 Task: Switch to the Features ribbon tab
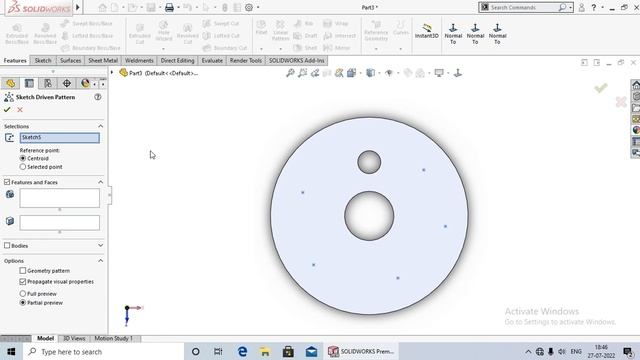point(15,60)
